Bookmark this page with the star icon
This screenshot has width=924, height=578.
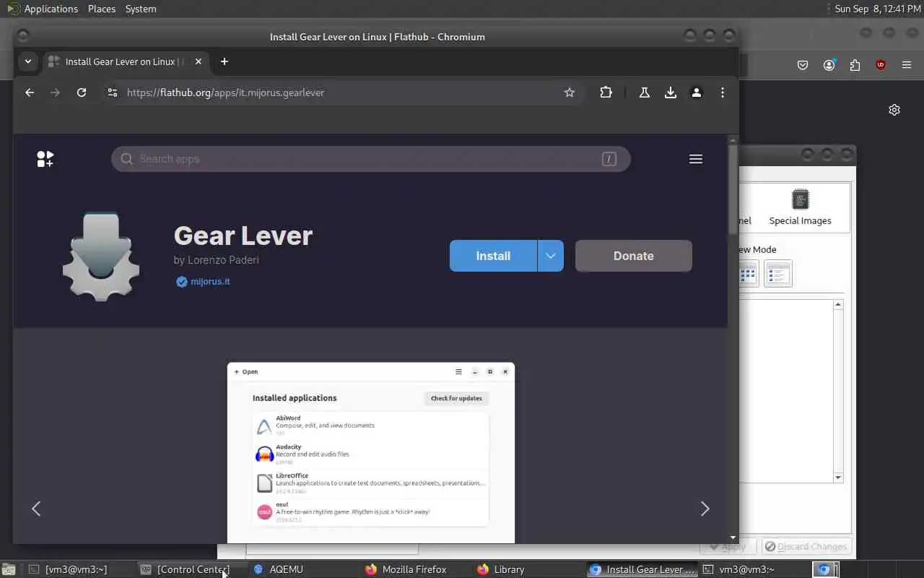(x=570, y=92)
